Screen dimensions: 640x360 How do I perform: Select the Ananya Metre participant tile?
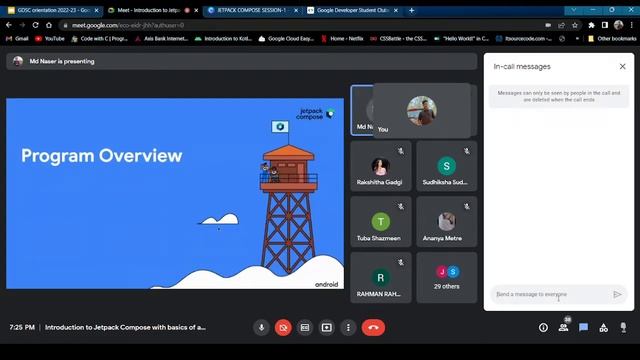[x=447, y=222]
